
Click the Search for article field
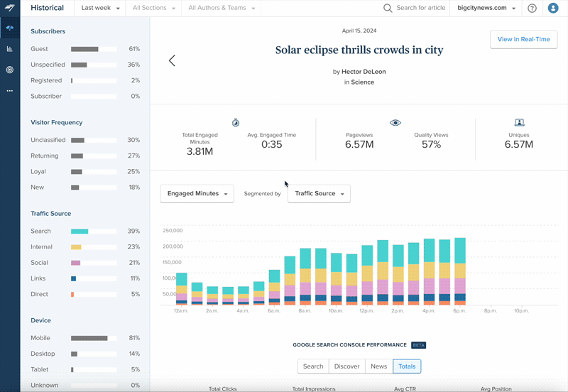[421, 9]
